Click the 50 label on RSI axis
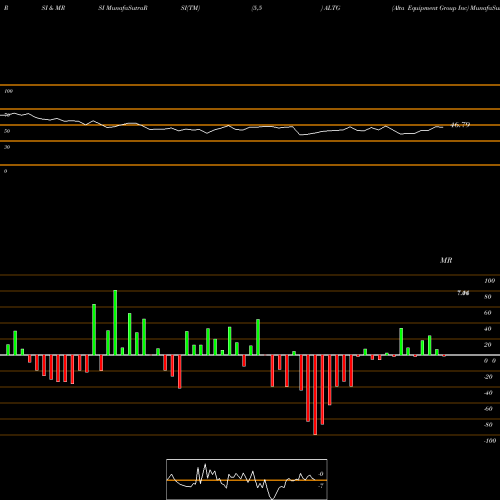The height and width of the screenshot is (500, 500). tap(7, 131)
